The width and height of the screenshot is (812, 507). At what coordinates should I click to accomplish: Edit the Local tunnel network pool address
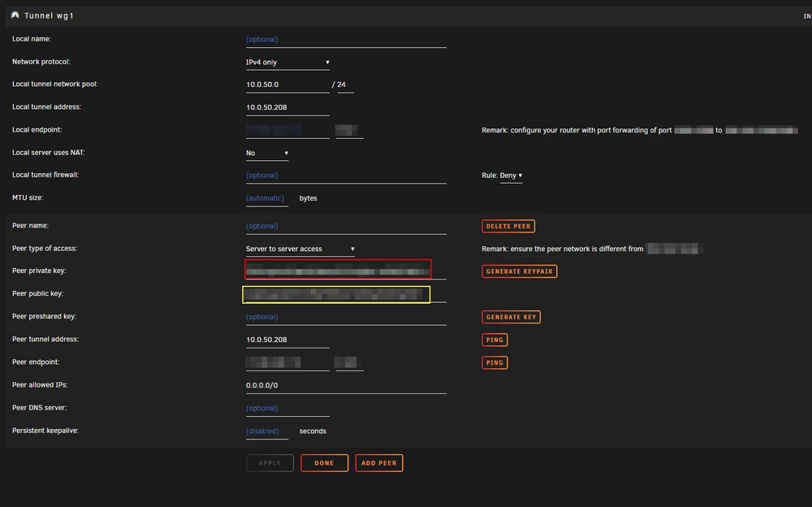[x=287, y=85]
